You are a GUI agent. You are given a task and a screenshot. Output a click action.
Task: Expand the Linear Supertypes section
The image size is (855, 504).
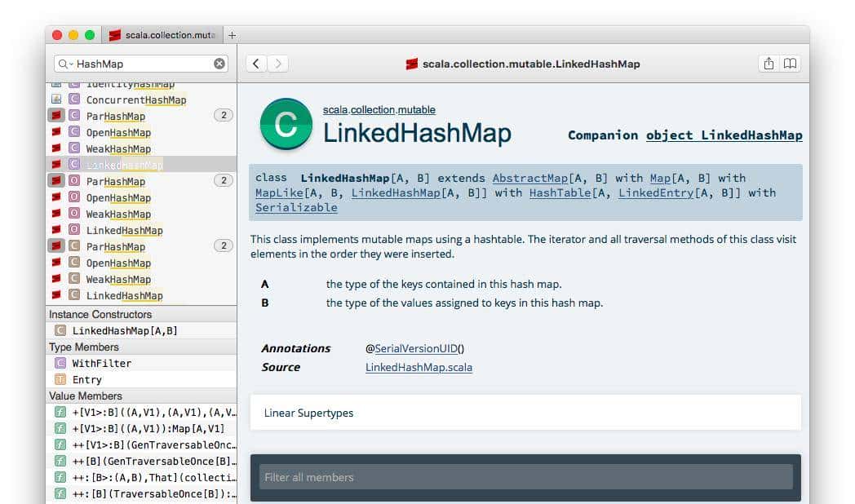pos(525,413)
